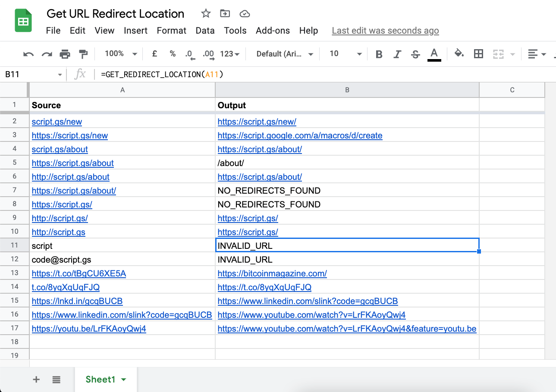Select column B header
Viewport: 556px width, 392px height.
pos(347,90)
